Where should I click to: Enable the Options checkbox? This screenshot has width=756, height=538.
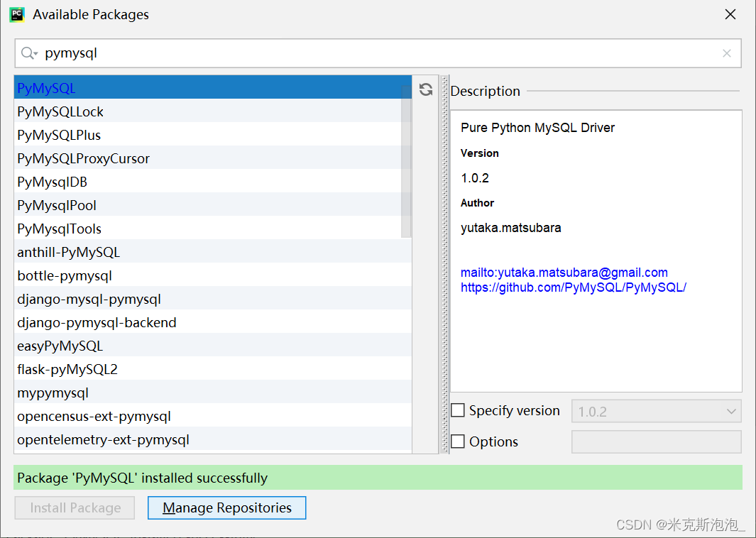pos(458,441)
